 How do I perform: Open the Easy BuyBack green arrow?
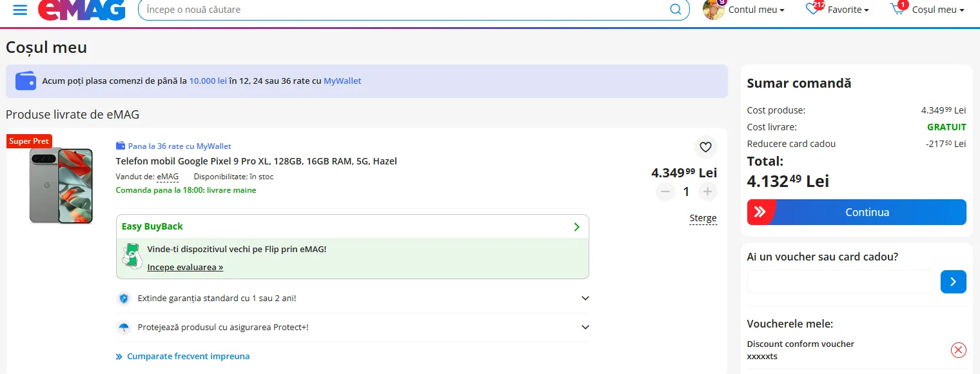click(x=576, y=227)
